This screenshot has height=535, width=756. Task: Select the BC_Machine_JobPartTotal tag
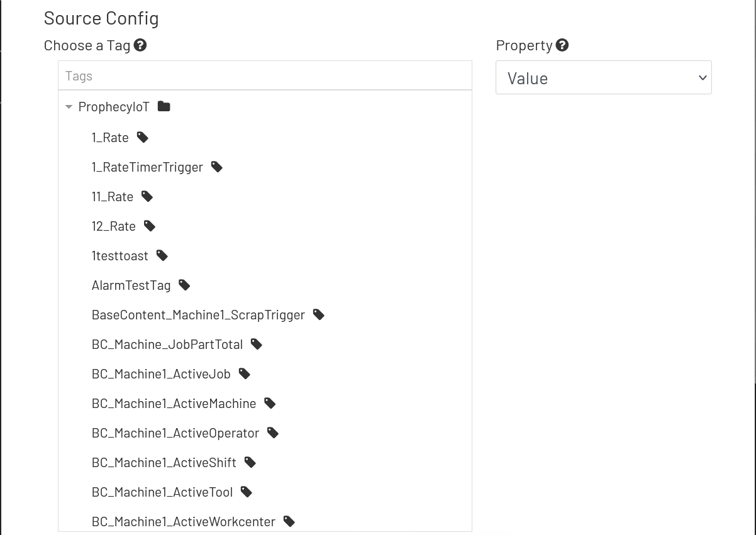(x=167, y=343)
